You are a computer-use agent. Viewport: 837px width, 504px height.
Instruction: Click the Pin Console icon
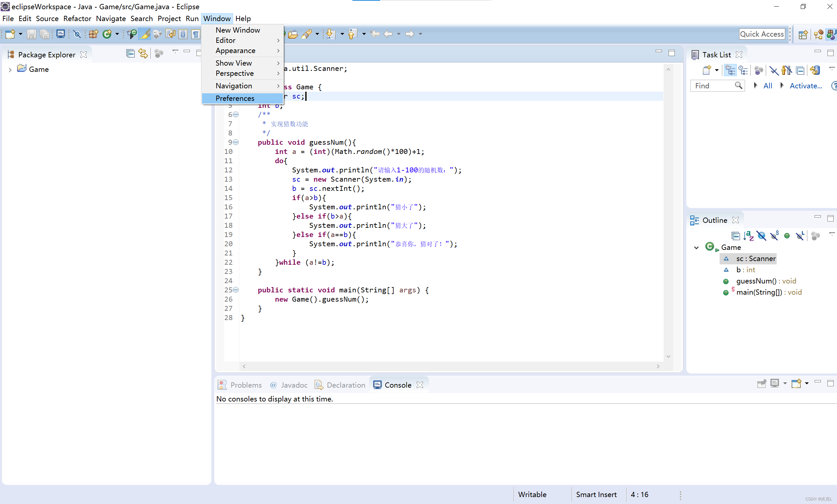tap(762, 383)
